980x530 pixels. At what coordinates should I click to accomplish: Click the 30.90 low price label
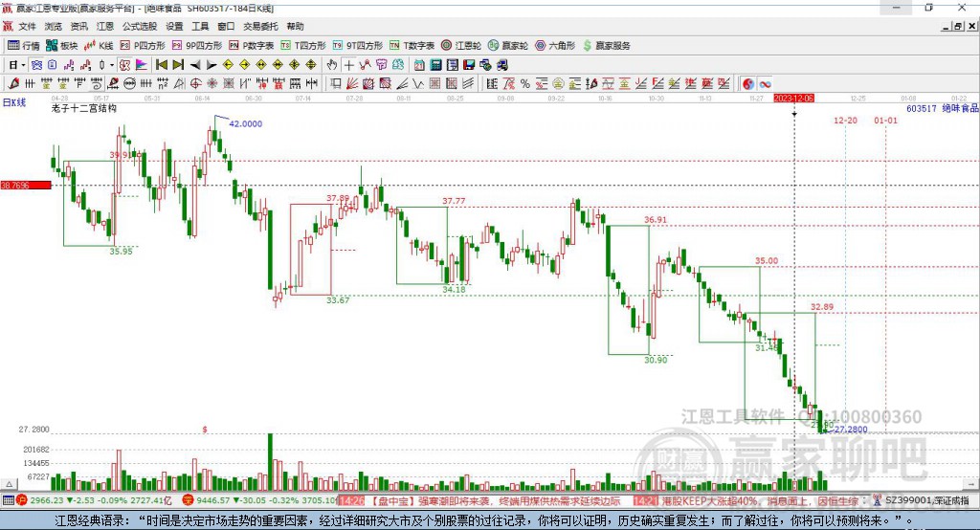(x=656, y=360)
